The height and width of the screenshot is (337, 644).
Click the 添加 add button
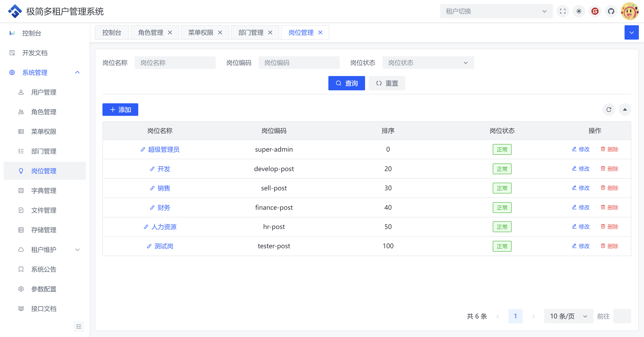[x=120, y=110]
